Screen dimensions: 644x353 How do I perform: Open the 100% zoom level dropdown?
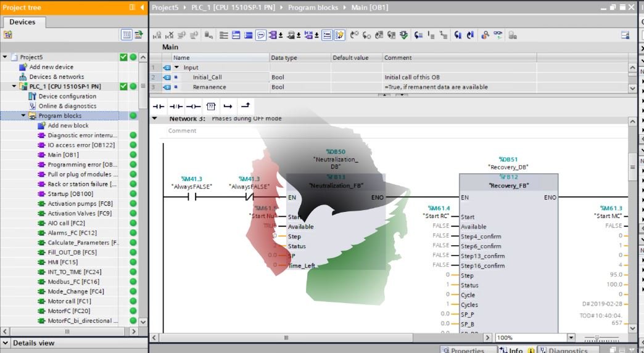pos(571,338)
